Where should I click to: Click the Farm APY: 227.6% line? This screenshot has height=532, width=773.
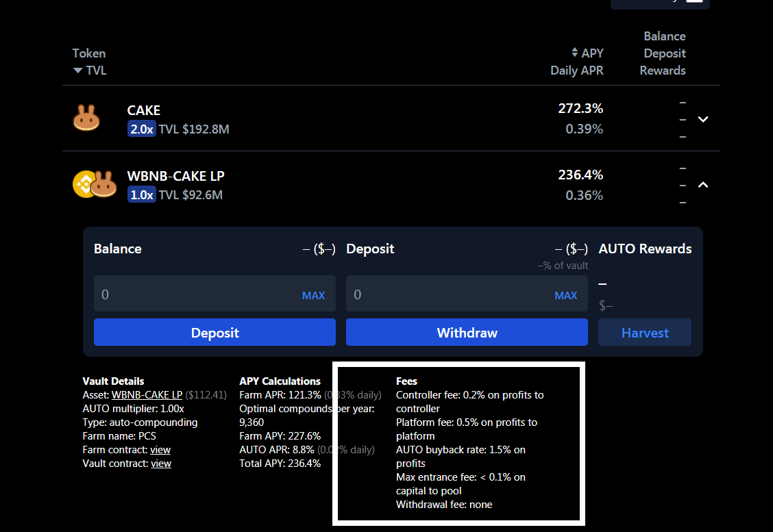[280, 436]
